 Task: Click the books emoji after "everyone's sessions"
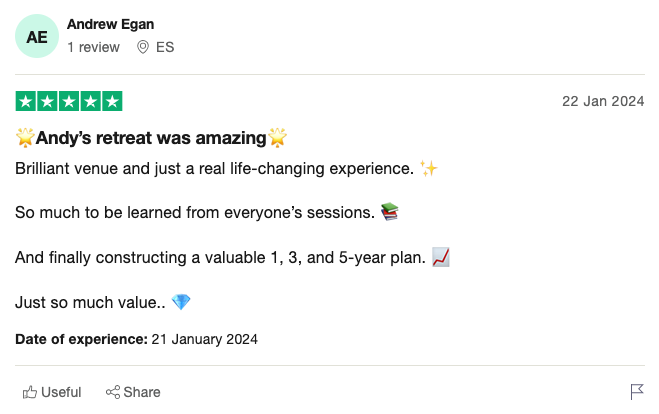pyautogui.click(x=390, y=212)
